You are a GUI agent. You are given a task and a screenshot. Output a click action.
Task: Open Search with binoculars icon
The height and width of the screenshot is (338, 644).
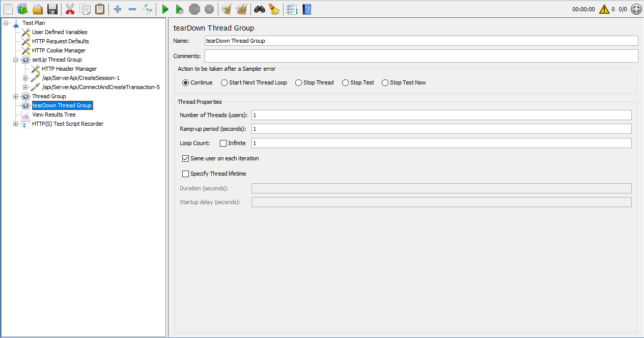(260, 9)
